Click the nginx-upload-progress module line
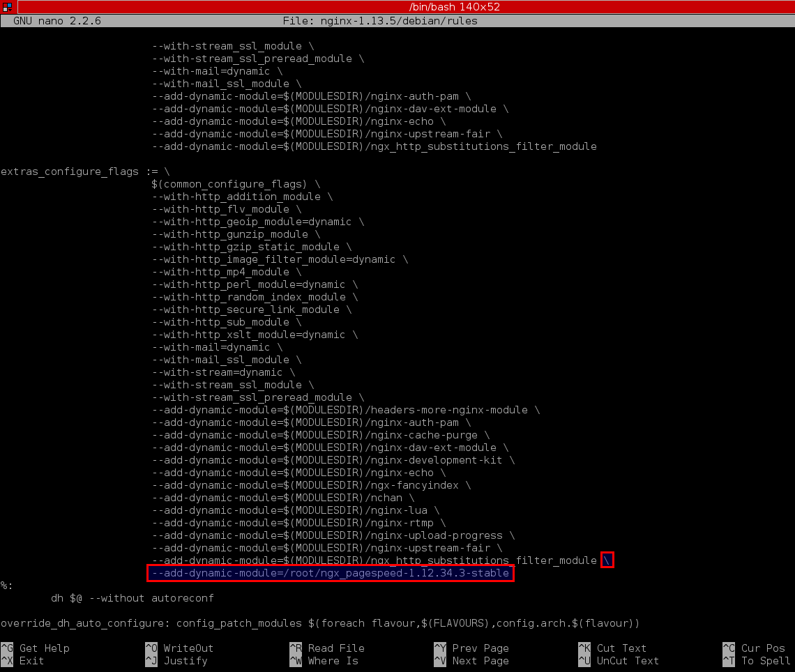Image resolution: width=795 pixels, height=672 pixels. (333, 535)
